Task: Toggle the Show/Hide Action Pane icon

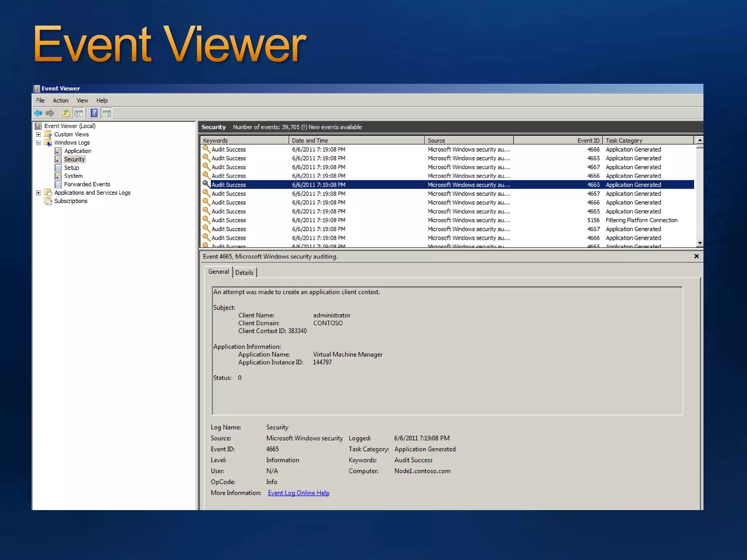Action: pos(107,113)
